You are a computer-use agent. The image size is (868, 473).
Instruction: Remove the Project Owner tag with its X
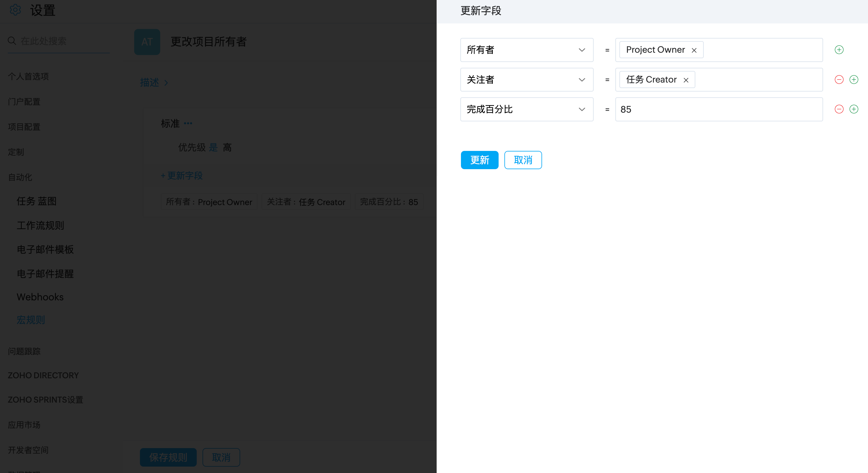(694, 50)
